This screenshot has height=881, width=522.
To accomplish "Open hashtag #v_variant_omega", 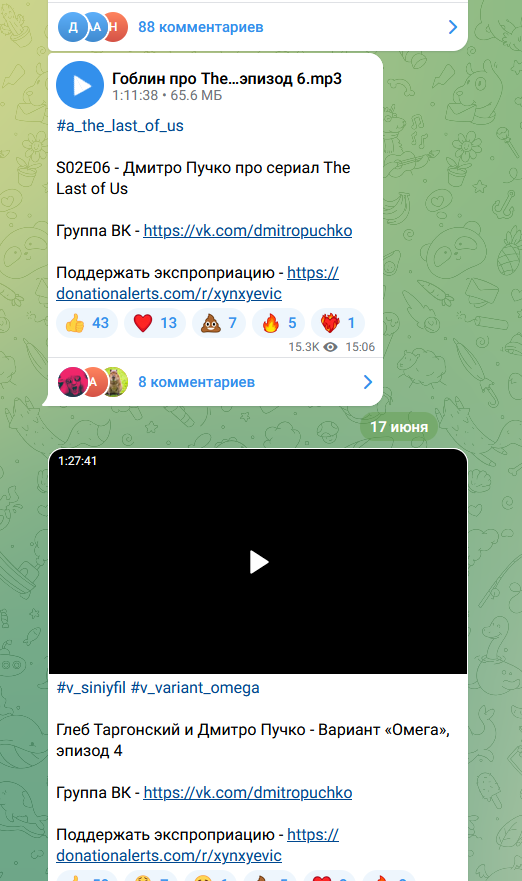I will [x=195, y=688].
